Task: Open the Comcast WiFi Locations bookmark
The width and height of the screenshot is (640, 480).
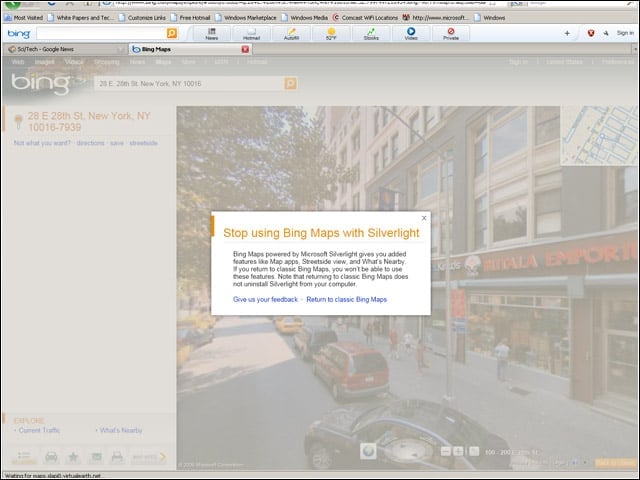Action: (365, 18)
